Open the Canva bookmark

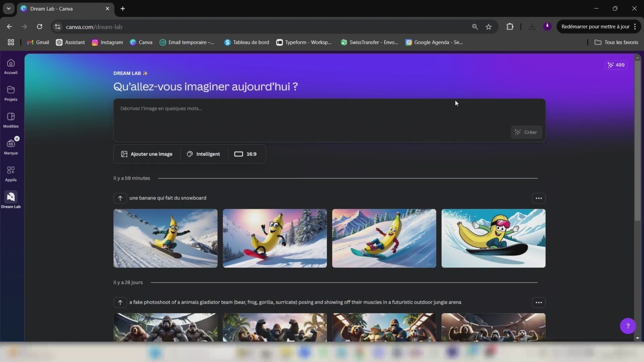tap(141, 42)
